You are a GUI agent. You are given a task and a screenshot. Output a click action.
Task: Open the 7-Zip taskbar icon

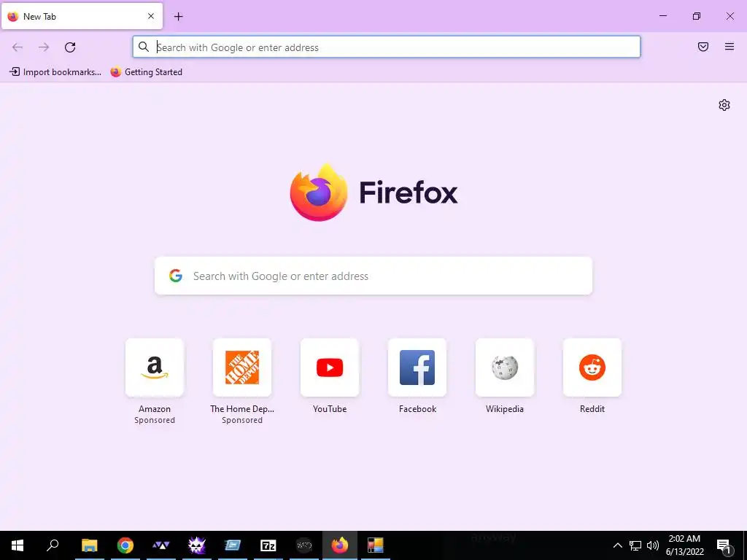(x=268, y=545)
